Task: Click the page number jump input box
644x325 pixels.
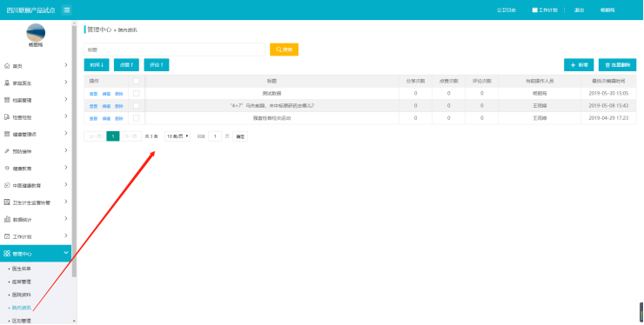Action: tap(215, 136)
